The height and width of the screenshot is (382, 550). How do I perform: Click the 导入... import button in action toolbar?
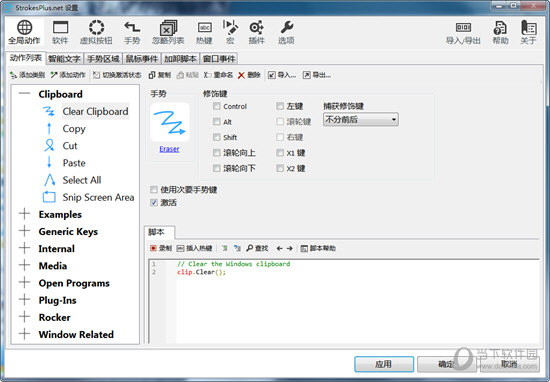(x=282, y=75)
